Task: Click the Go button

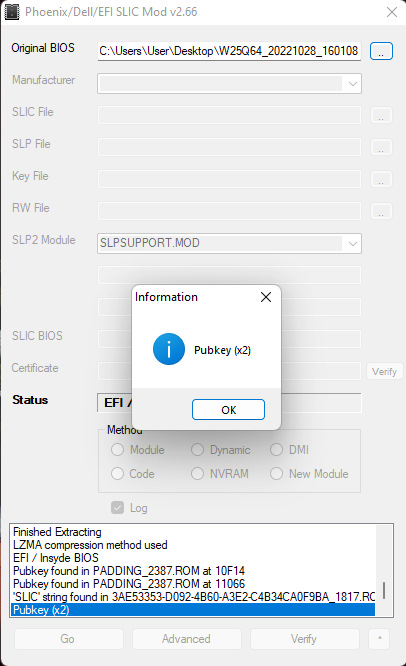Action: click(x=68, y=639)
